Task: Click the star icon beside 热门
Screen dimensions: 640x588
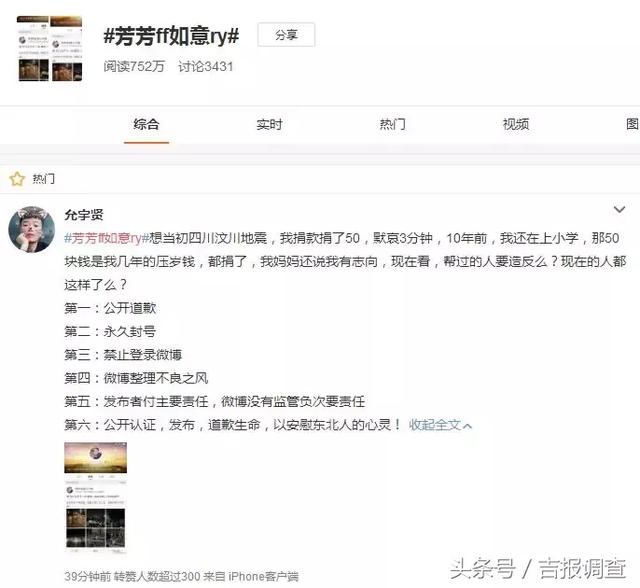Action: pos(17,179)
